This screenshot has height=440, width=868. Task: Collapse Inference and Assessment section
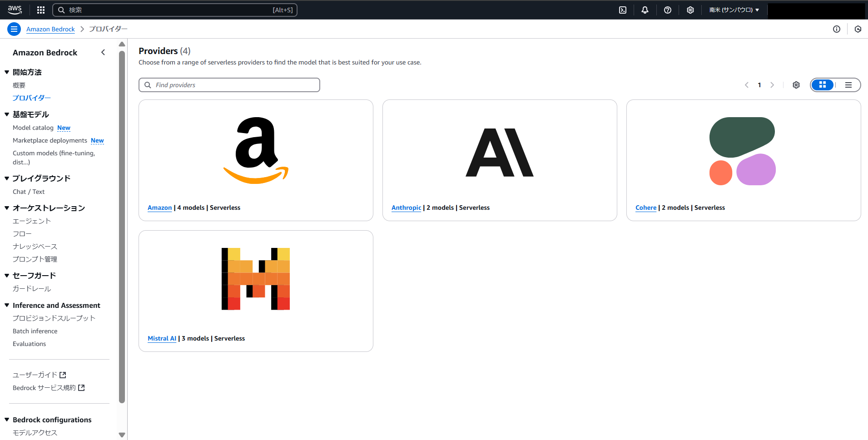point(7,306)
